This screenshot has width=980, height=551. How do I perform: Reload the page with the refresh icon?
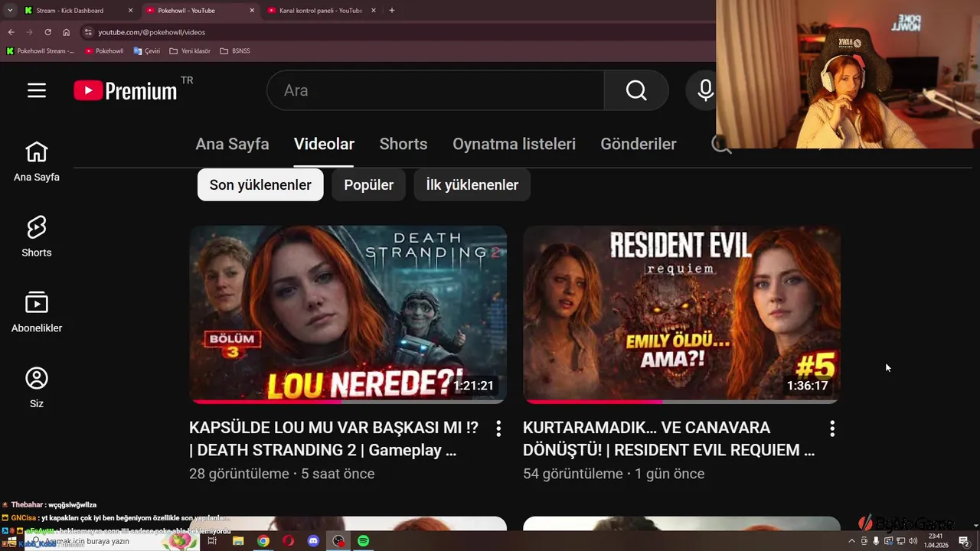pyautogui.click(x=47, y=32)
